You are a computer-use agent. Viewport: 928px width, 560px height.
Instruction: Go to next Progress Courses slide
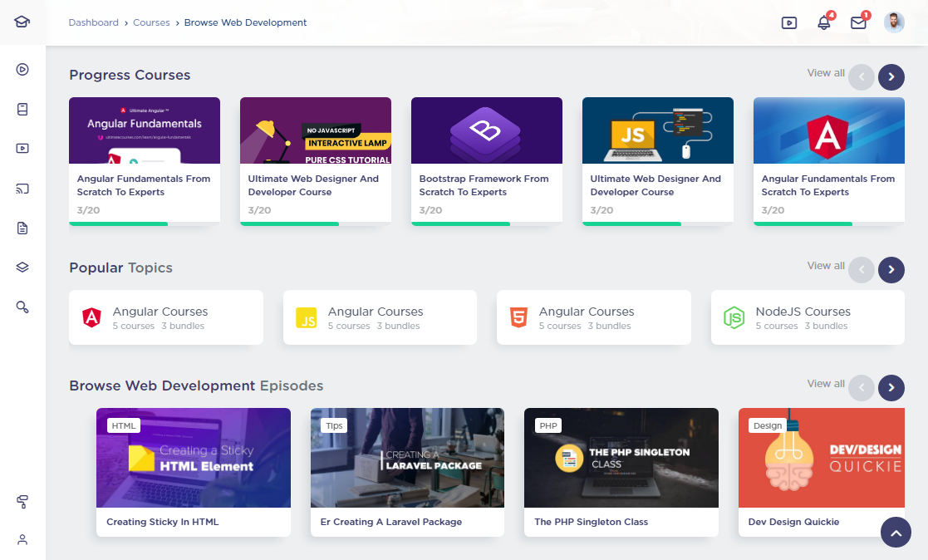[x=891, y=77]
